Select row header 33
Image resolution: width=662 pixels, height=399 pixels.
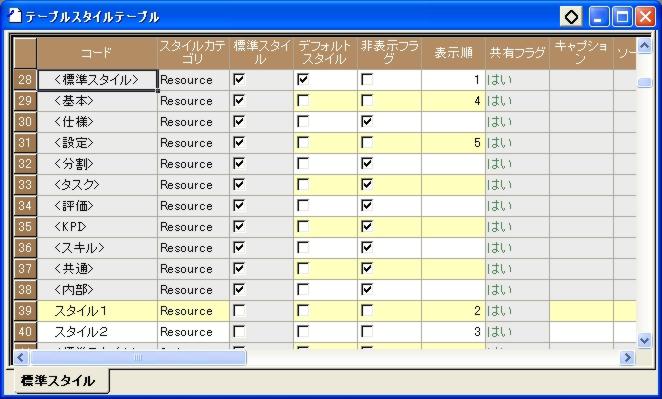pyautogui.click(x=25, y=185)
